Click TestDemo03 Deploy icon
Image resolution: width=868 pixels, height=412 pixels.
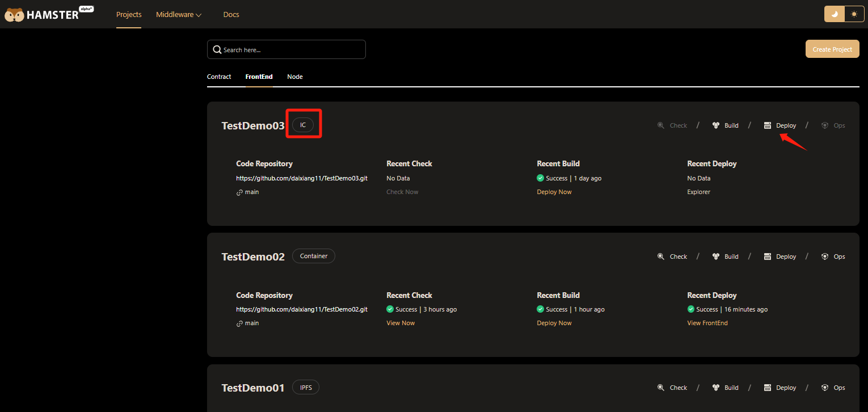[768, 125]
